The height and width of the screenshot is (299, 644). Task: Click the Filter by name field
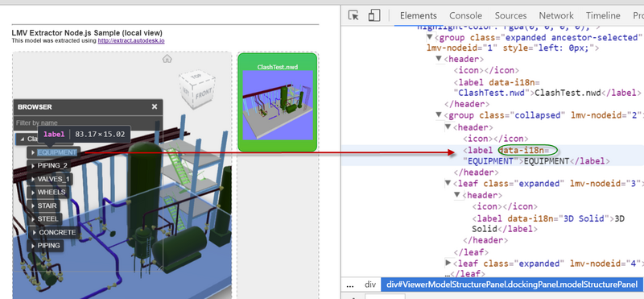(x=88, y=123)
